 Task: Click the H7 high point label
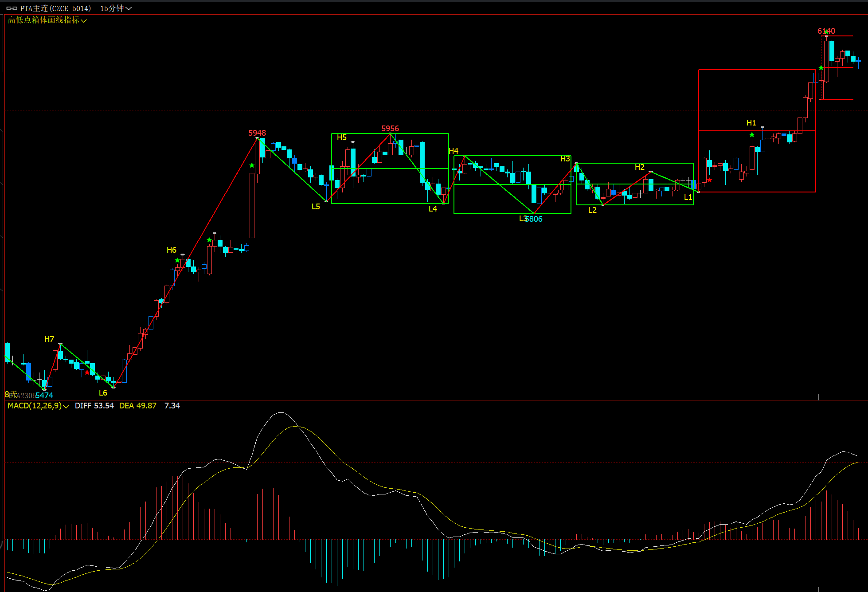click(x=49, y=339)
